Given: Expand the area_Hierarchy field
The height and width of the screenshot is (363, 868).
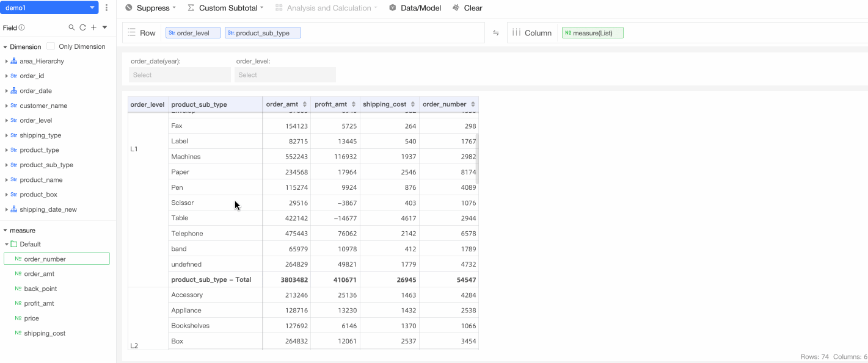Looking at the screenshot, I should (x=6, y=61).
